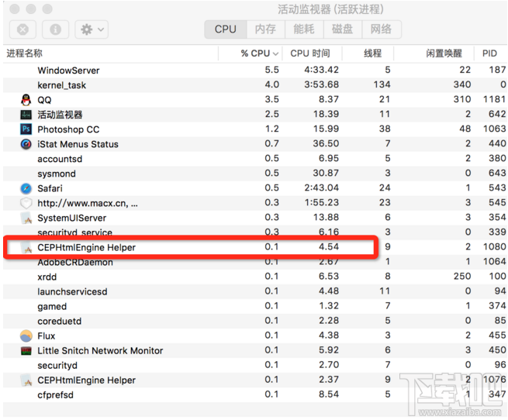This screenshot has height=420, width=508.
Task: Click the QQ penguin icon
Action: pos(26,100)
